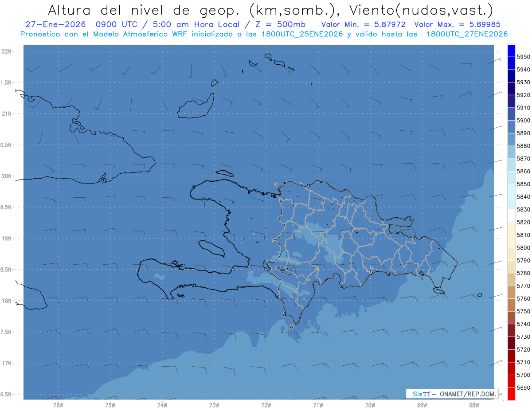Viewport: 532px width, 411px height.
Task: Click the '8.5N' latitude axis label
Action: tap(6, 270)
